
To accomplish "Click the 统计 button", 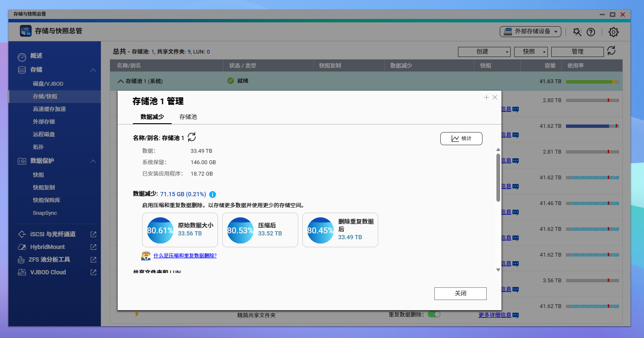I will pos(461,138).
